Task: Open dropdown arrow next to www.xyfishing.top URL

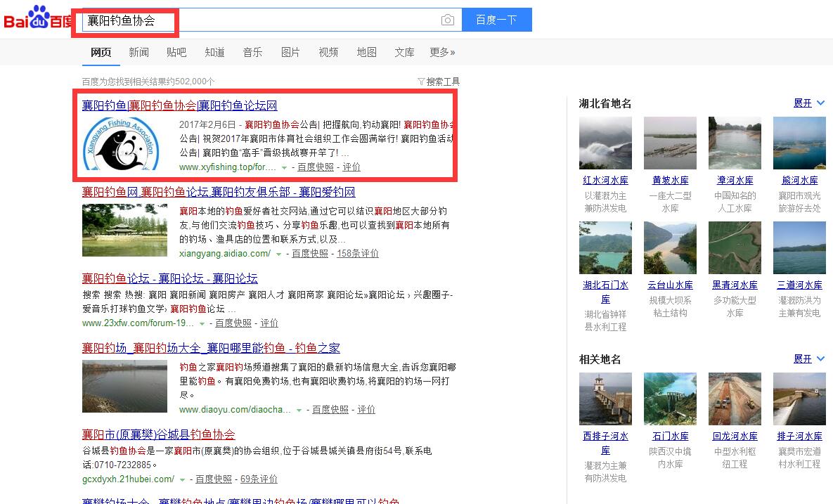Action: [284, 168]
